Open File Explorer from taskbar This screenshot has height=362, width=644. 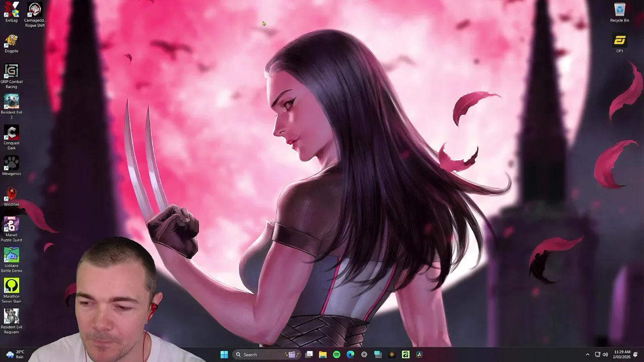[x=323, y=354]
